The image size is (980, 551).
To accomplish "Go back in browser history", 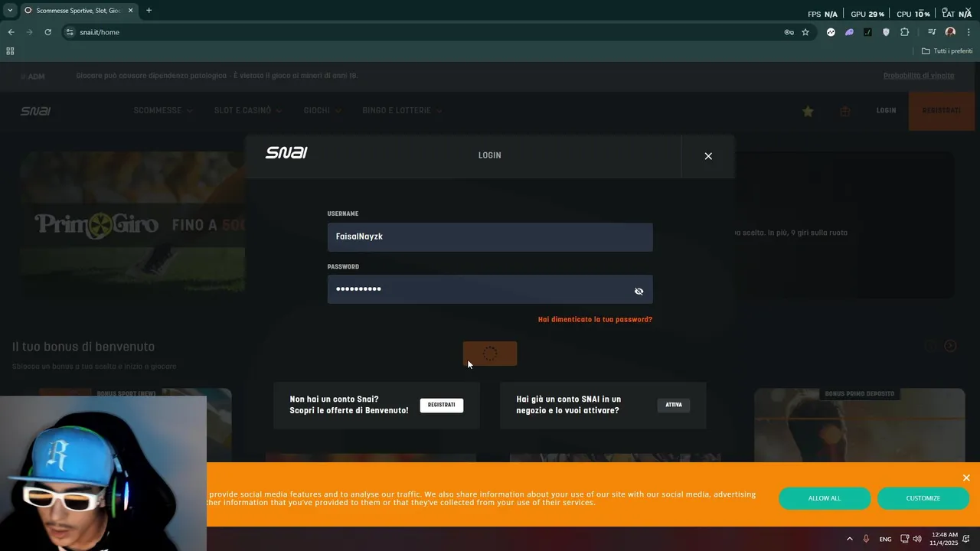I will pyautogui.click(x=11, y=32).
